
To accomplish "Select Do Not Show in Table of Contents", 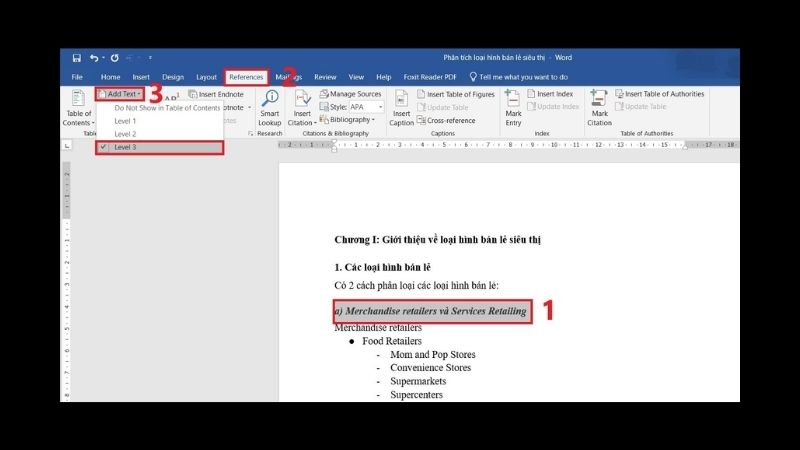I will click(166, 107).
